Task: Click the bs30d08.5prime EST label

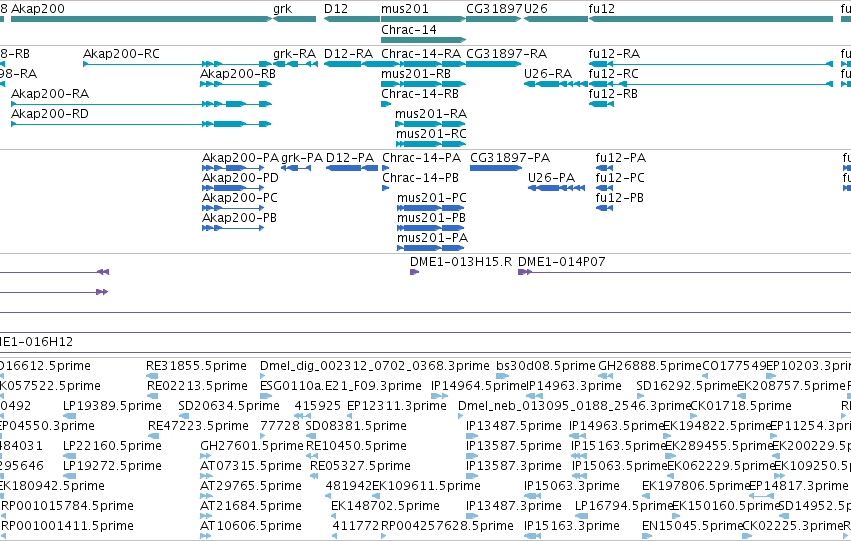Action: (546, 366)
